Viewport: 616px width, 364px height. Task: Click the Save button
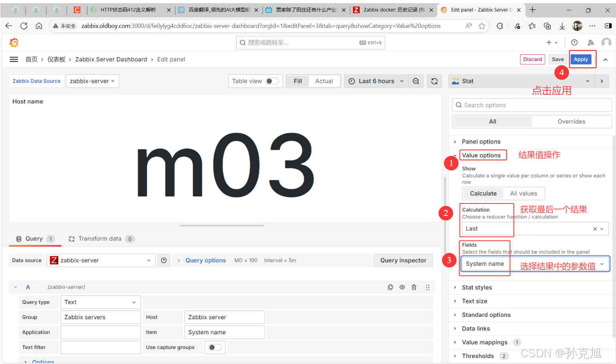558,59
